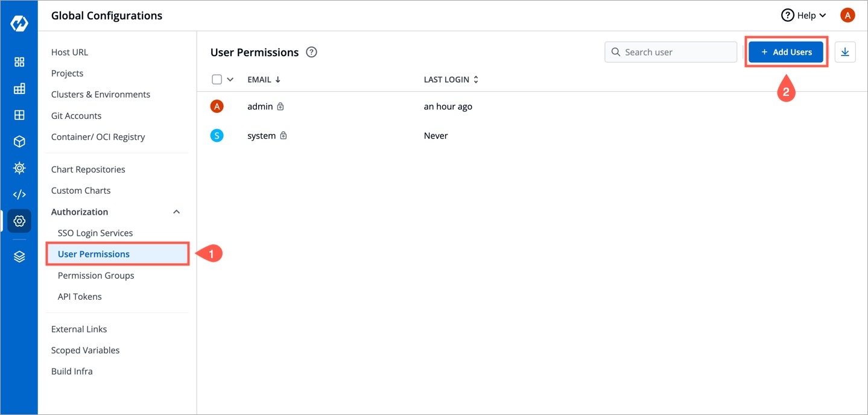Viewport: 868px width, 415px height.
Task: Sort users by Last Login column
Action: point(451,80)
